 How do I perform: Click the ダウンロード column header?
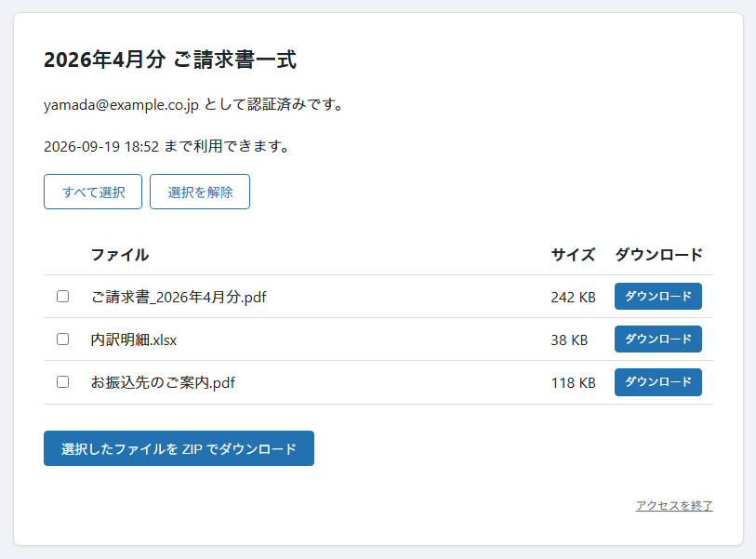click(658, 255)
